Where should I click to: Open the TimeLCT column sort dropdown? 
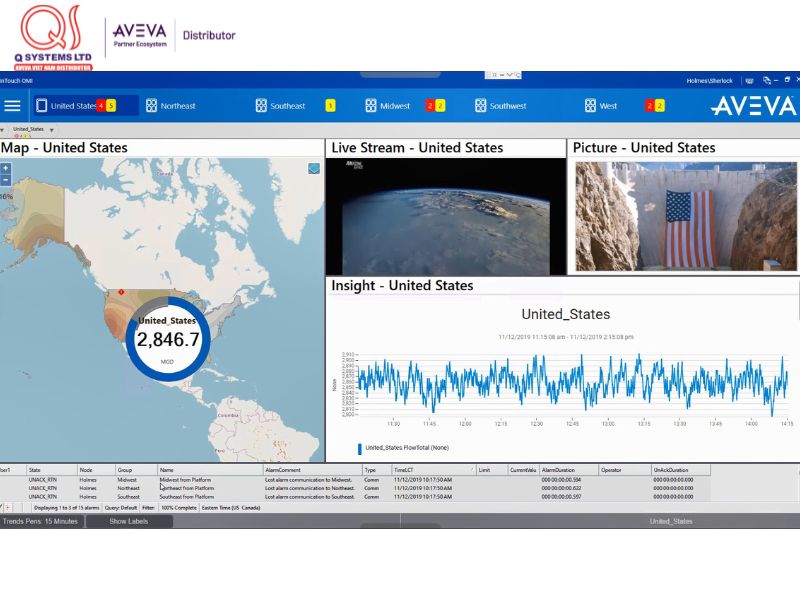[471, 469]
